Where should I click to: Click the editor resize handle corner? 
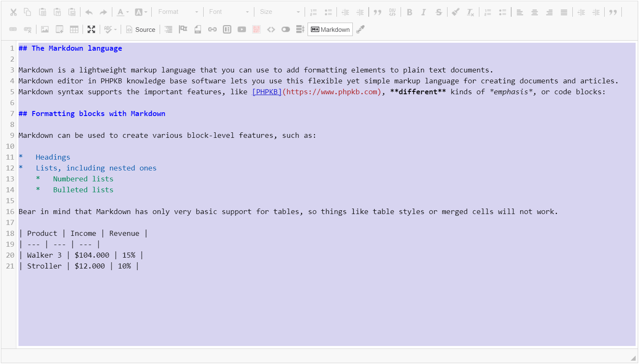(633, 358)
